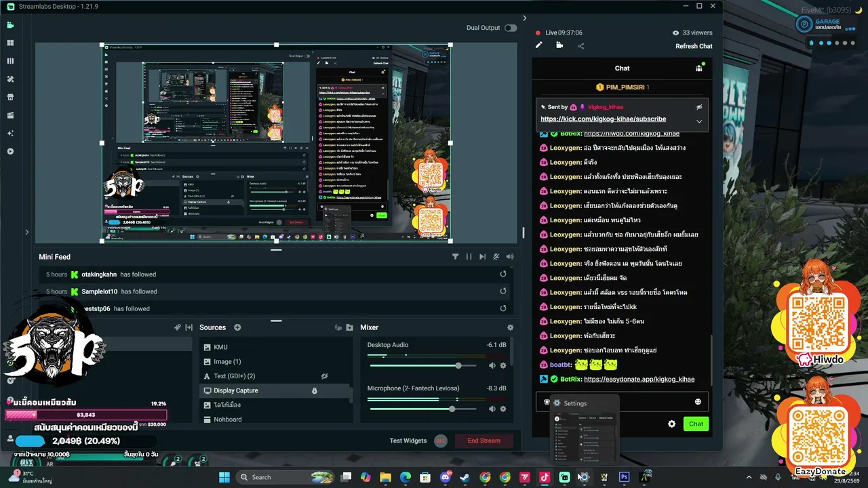Show hidden system tray icons chevron

coord(749,477)
